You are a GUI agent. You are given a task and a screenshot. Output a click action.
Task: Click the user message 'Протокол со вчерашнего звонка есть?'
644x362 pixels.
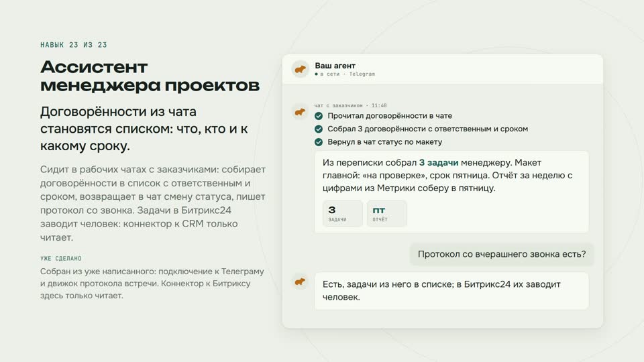(502, 254)
